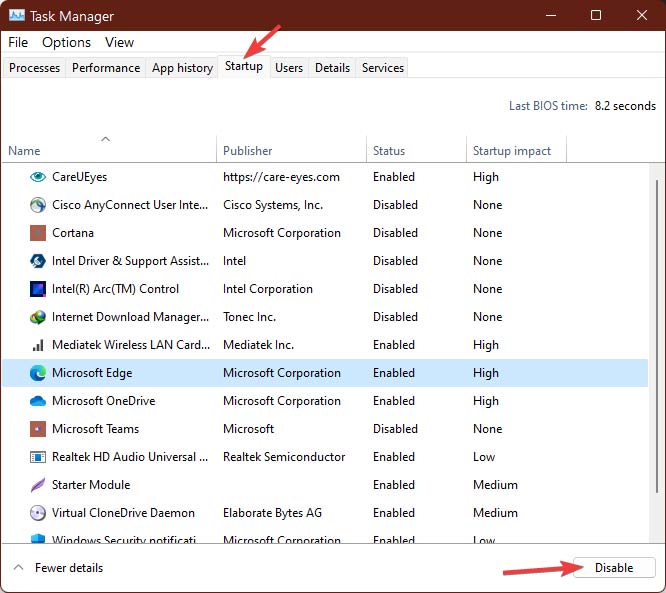
Task: Click the Virtual CloneDrive Daemon disc icon
Action: (38, 513)
